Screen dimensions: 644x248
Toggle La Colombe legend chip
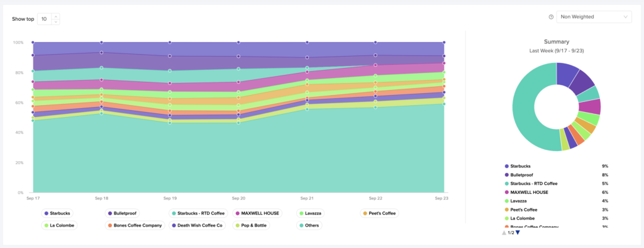[59, 225]
